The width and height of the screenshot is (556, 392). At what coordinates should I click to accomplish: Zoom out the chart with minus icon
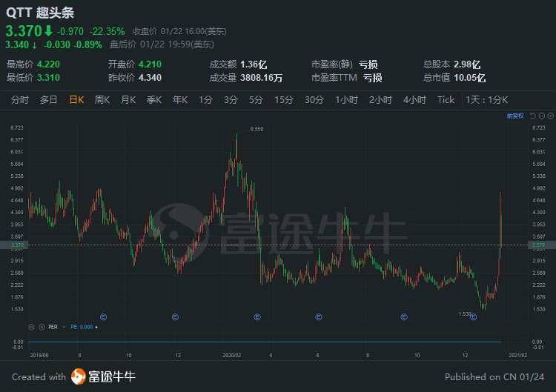coord(541,116)
